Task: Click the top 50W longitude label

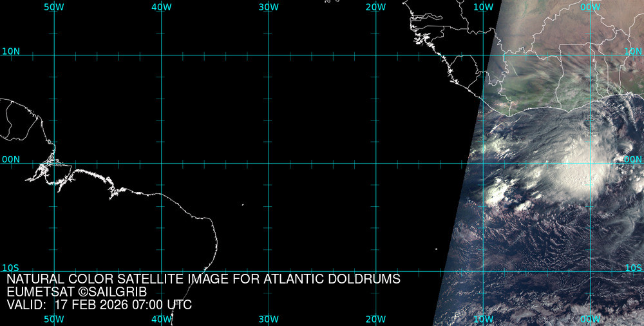Action: (54, 6)
